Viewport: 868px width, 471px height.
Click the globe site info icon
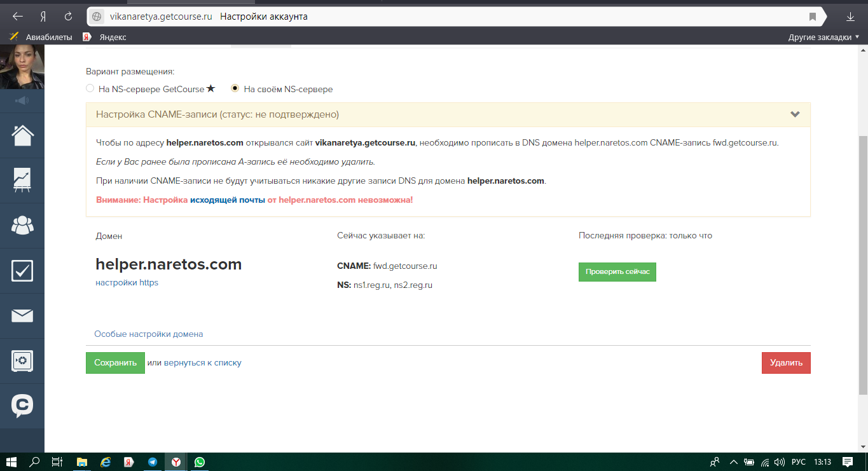97,17
